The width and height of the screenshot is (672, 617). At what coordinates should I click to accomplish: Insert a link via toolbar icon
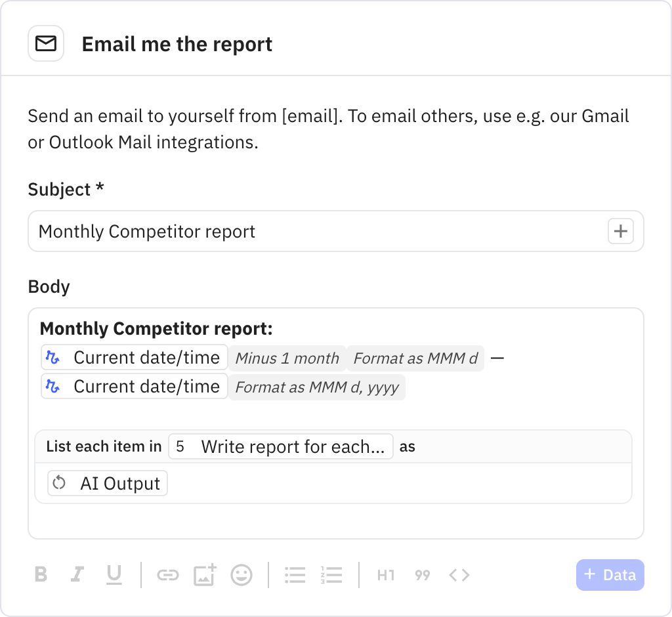click(x=167, y=575)
